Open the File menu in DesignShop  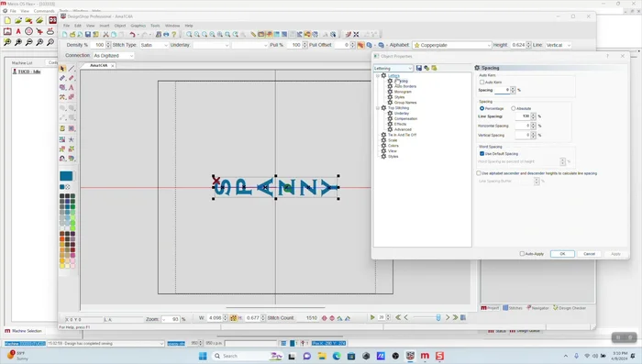pos(66,26)
